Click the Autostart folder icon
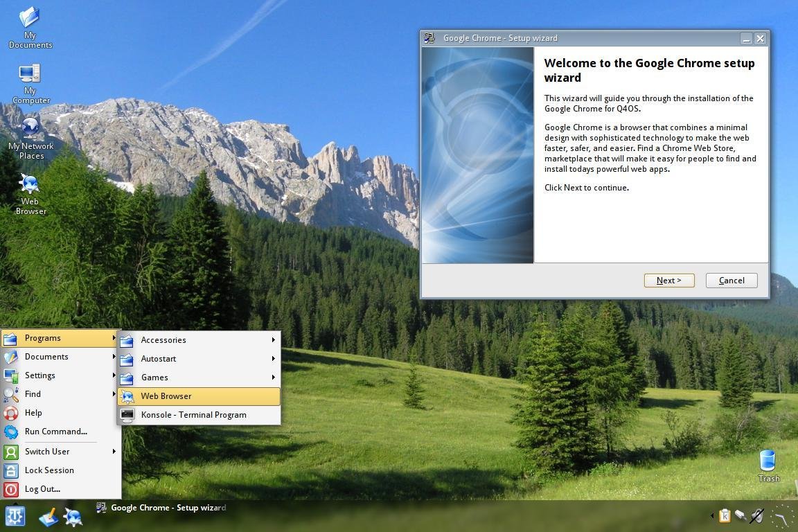The image size is (798, 532). [x=127, y=360]
